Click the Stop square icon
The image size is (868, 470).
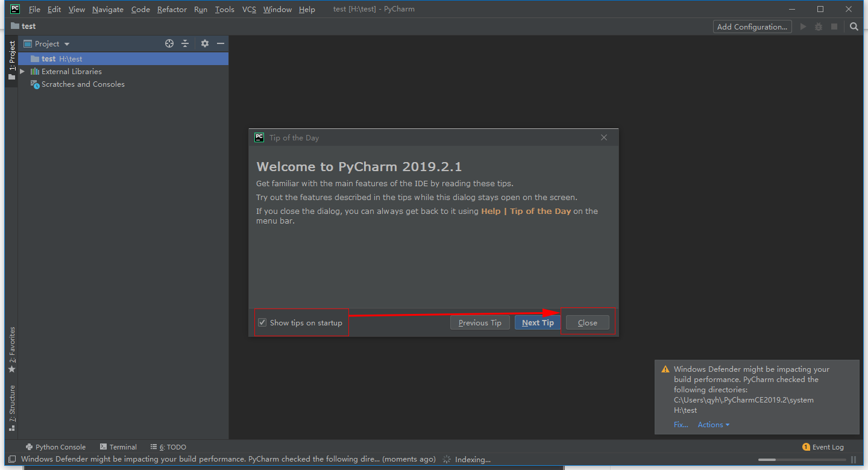[x=834, y=27]
